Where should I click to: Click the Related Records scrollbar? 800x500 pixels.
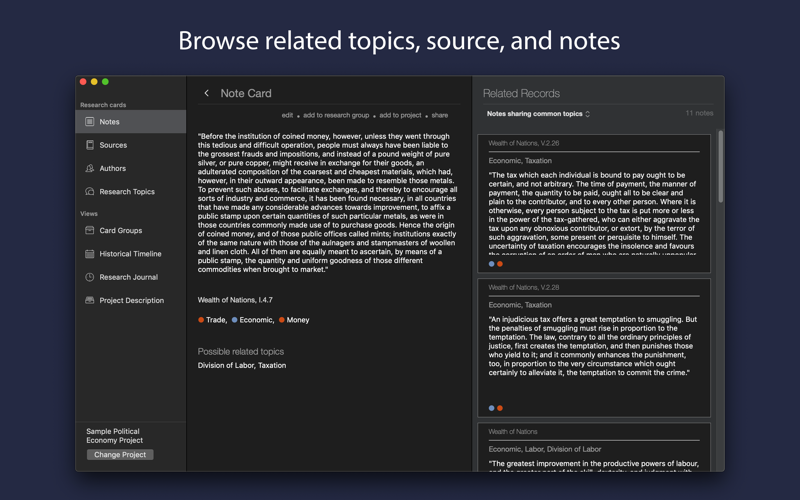pos(720,166)
